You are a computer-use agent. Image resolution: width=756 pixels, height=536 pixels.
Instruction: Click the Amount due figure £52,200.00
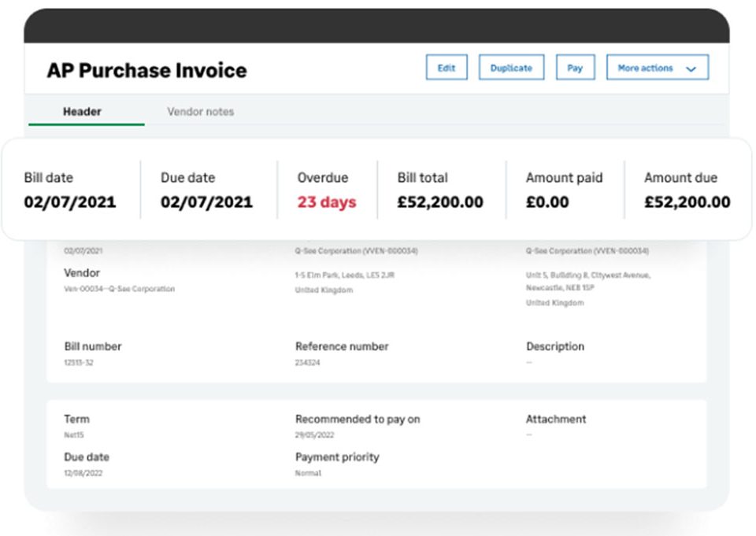[x=687, y=202]
